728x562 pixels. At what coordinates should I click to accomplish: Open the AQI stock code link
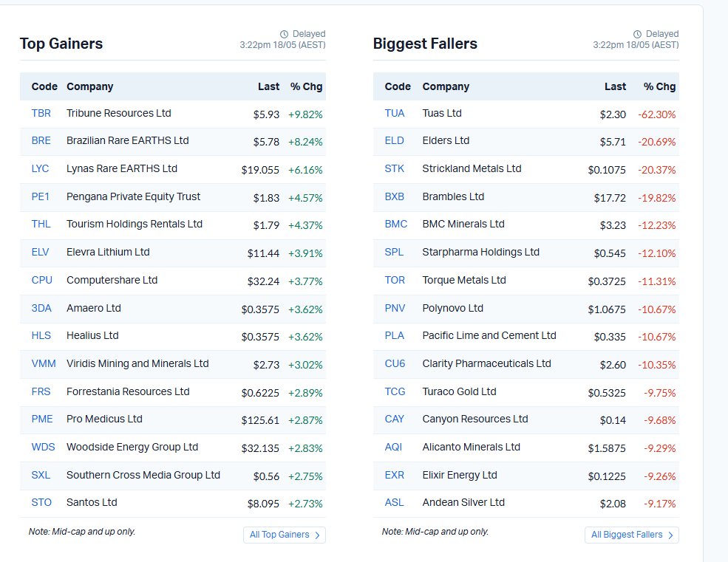coord(394,447)
